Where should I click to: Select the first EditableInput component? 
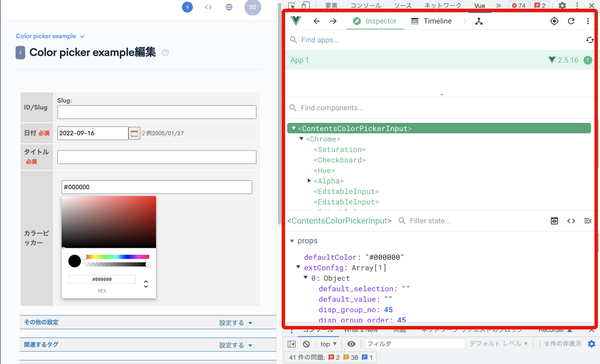(x=346, y=191)
